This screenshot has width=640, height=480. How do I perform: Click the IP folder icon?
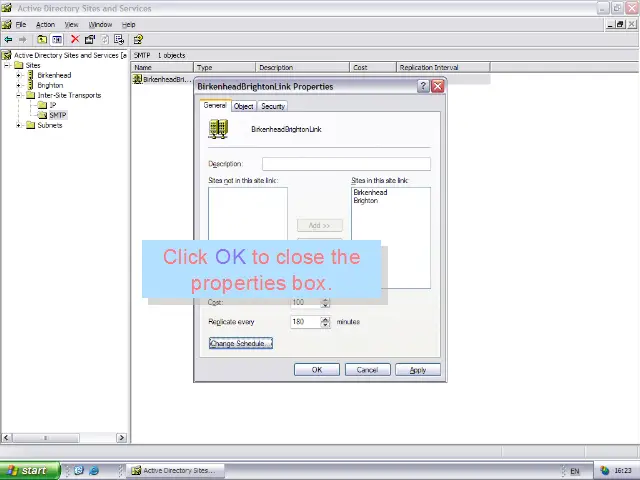tap(42, 105)
